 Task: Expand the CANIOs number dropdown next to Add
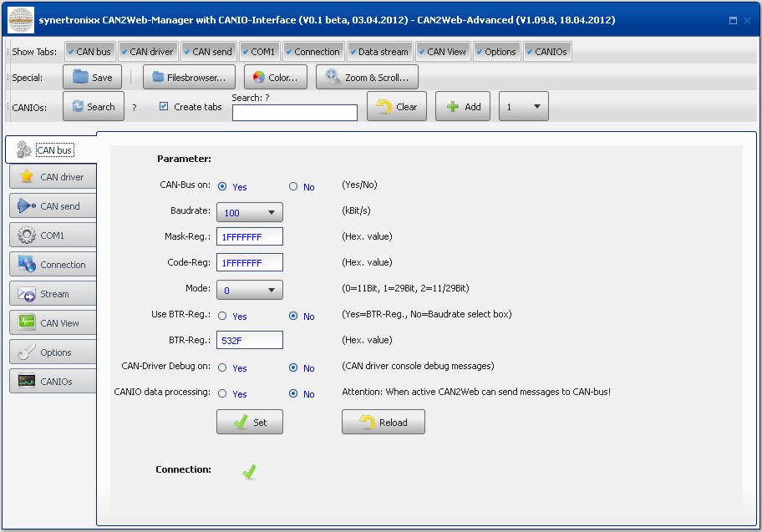tap(524, 107)
